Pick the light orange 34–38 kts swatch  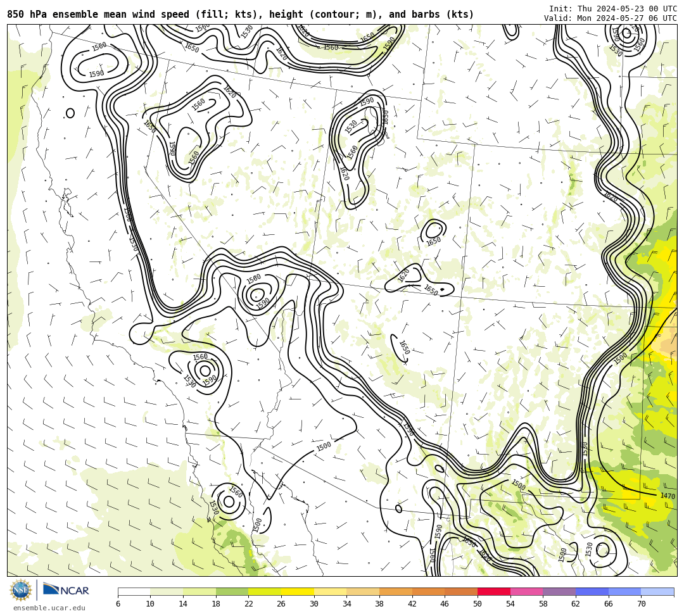pos(363,591)
